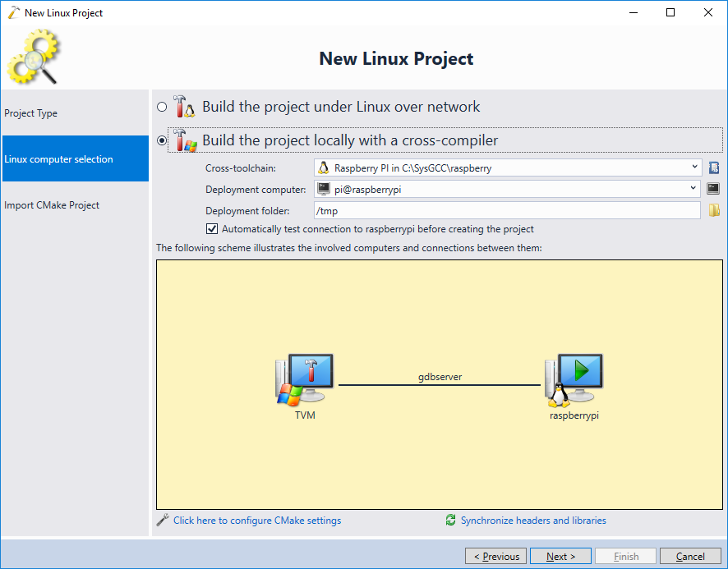Viewport: 728px width, 569px height.
Task: Click the title bar hammer icon
Action: pos(14,12)
